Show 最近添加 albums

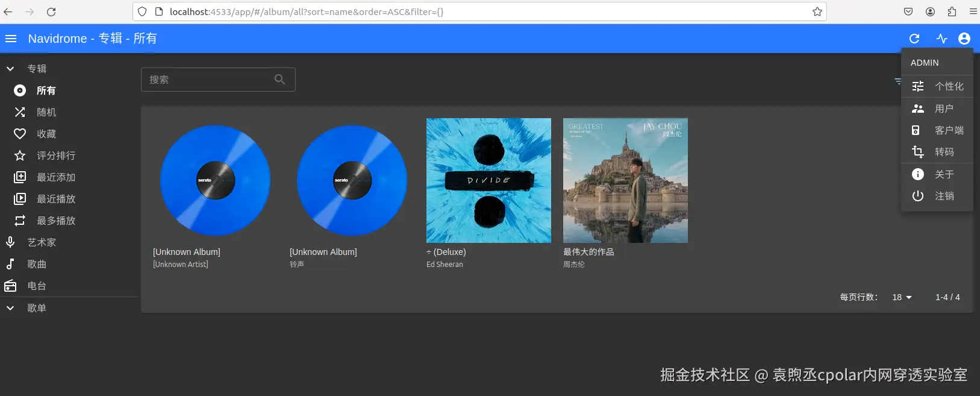point(69,177)
